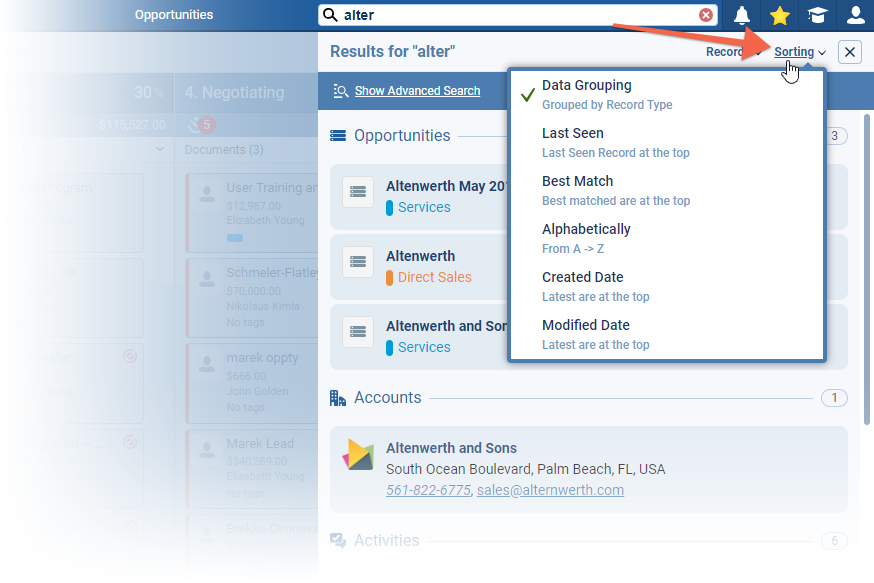Image resolution: width=874 pixels, height=583 pixels.
Task: Click the Accounts section building icon
Action: pos(338,397)
